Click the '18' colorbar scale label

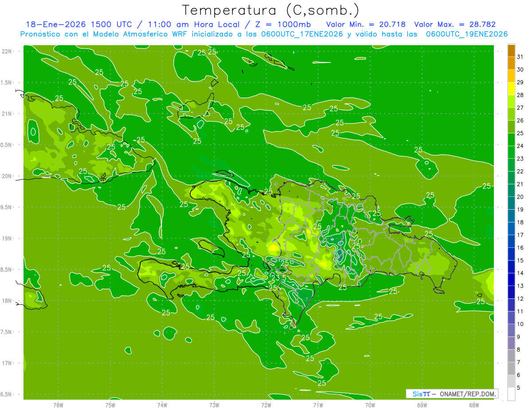click(520, 222)
